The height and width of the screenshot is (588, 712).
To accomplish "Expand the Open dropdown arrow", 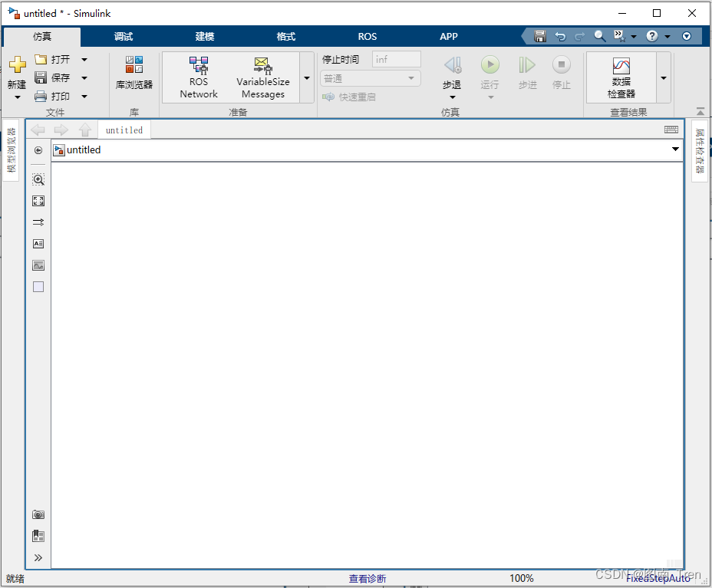I will click(84, 60).
